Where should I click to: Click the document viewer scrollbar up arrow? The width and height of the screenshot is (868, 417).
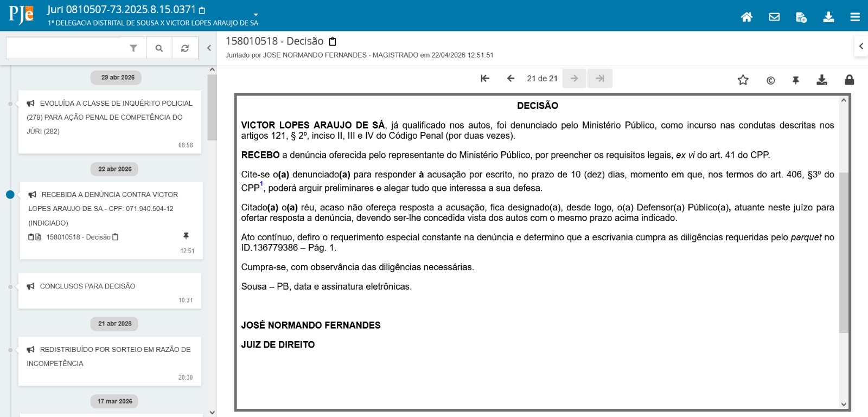(x=844, y=100)
